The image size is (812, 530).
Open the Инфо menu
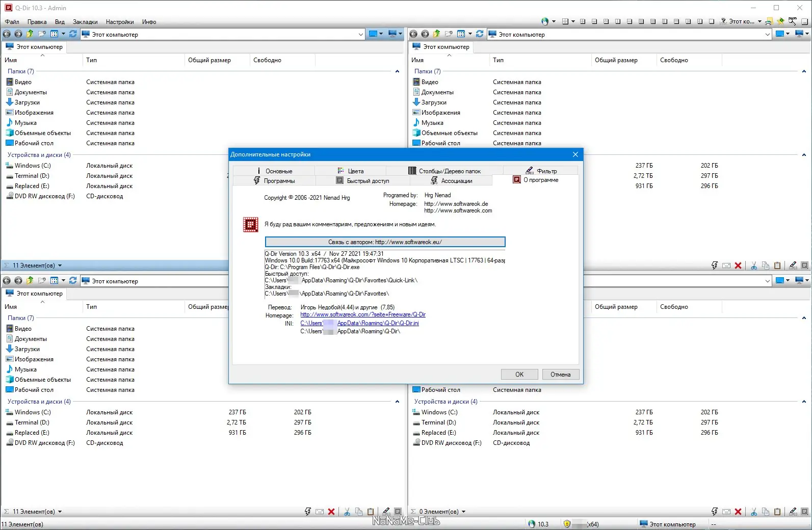coord(149,22)
